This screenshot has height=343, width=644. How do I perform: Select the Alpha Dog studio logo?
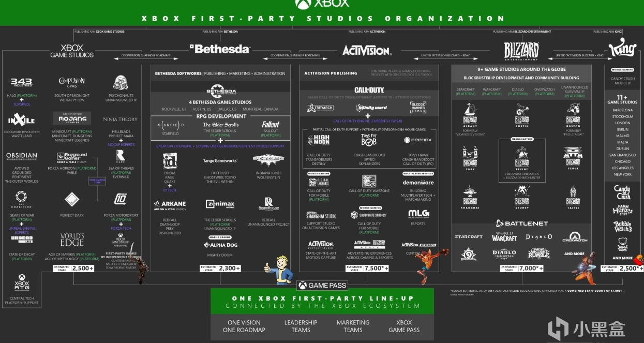[x=221, y=245]
